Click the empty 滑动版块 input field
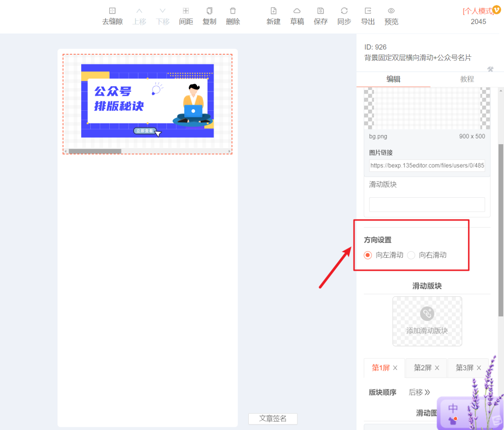 coord(427,204)
